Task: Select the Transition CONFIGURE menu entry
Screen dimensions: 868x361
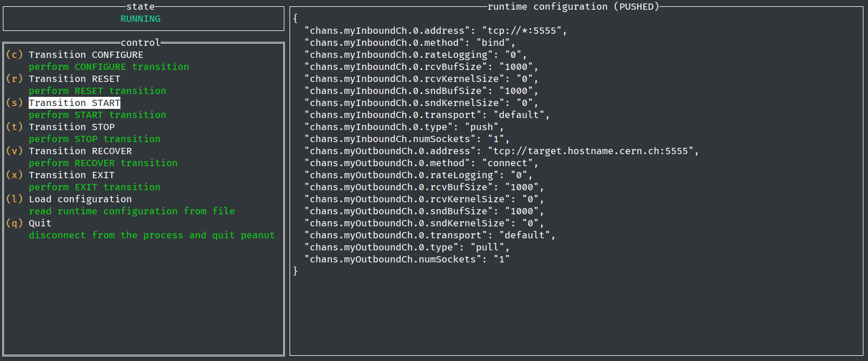Action: click(86, 55)
